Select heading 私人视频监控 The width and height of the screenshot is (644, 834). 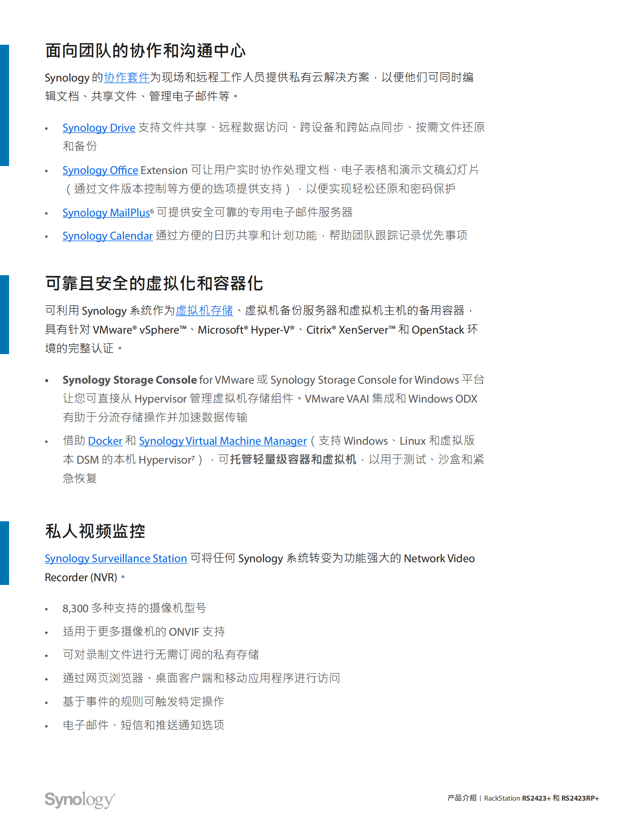(95, 531)
